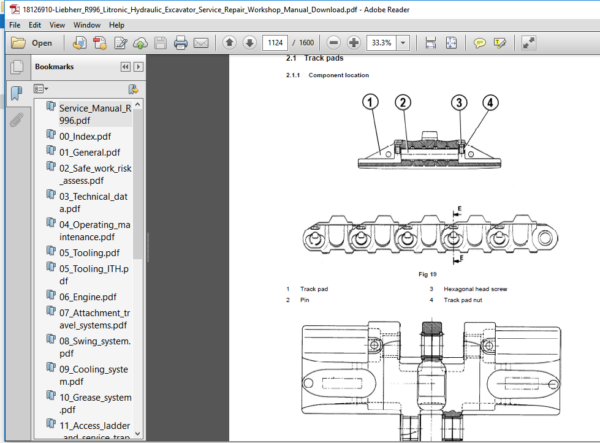This screenshot has height=443, width=600.
Task: Open the bookmarks options dropdown
Action: point(41,89)
